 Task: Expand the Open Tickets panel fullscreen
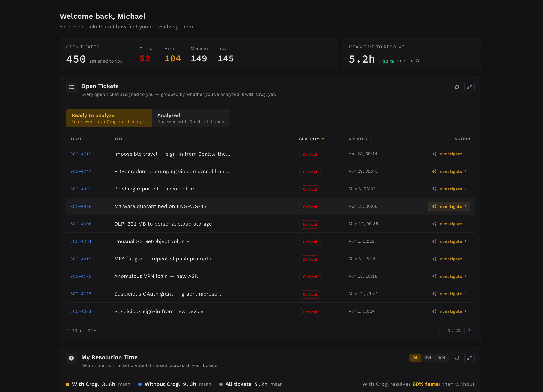coord(469,87)
